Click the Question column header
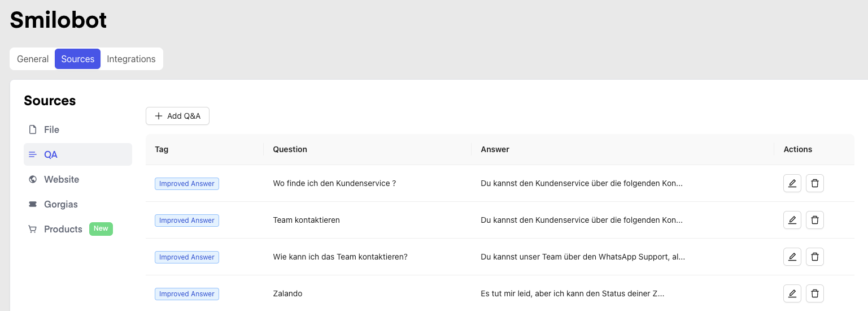This screenshot has height=311, width=868. pyautogui.click(x=290, y=149)
